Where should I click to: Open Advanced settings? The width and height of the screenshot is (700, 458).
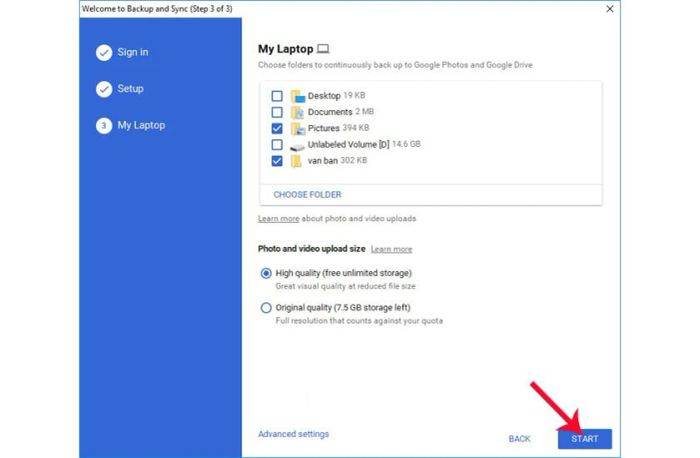point(293,434)
